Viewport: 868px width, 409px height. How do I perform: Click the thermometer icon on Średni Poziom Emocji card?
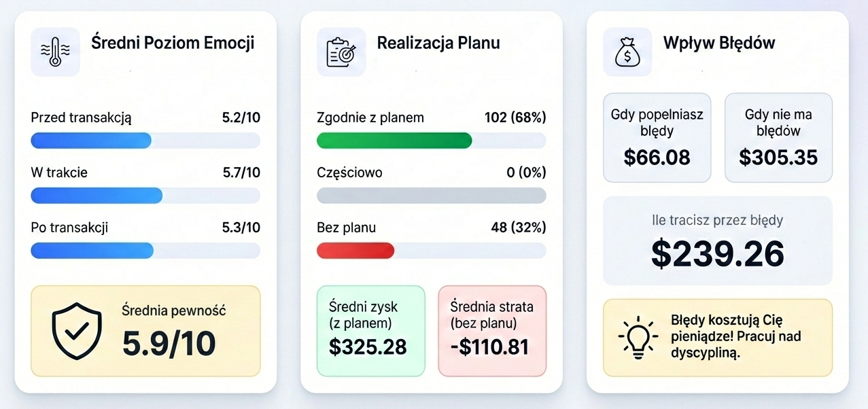tap(54, 51)
